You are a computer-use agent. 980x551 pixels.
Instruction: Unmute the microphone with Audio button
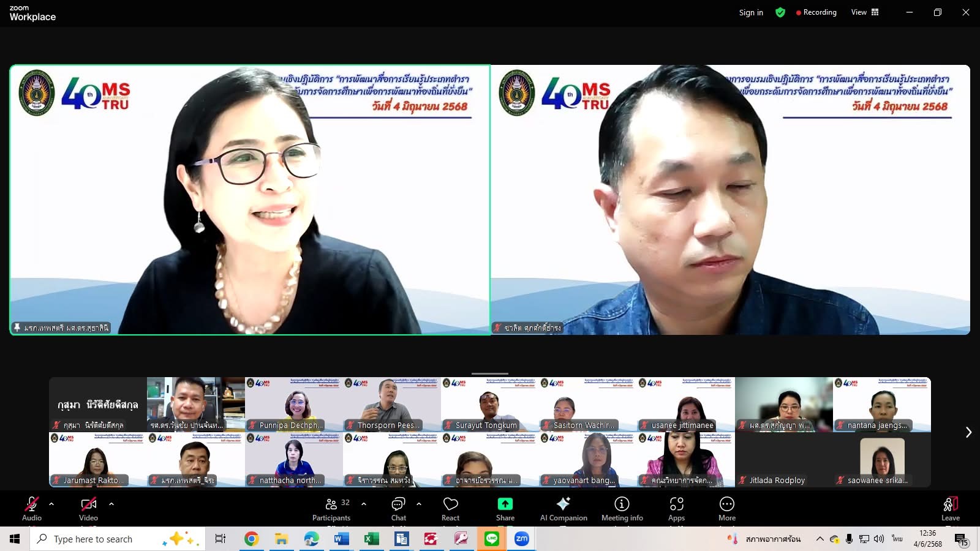tap(31, 509)
